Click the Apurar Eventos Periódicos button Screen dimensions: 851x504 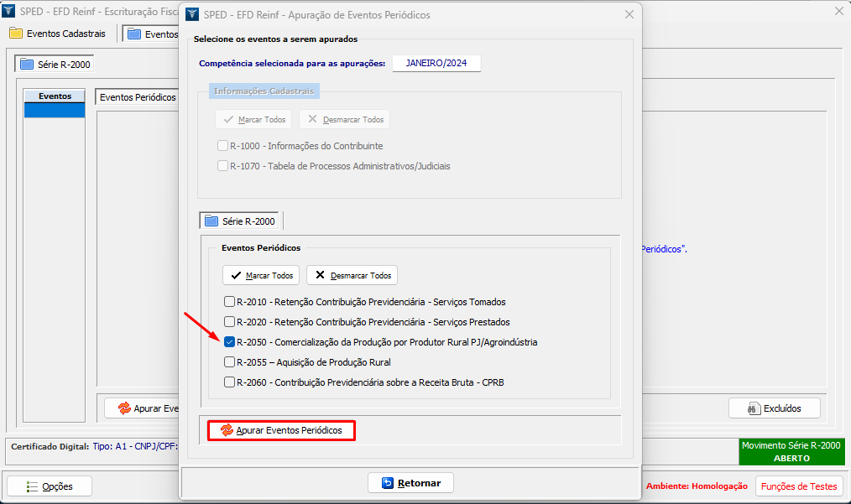pyautogui.click(x=281, y=430)
